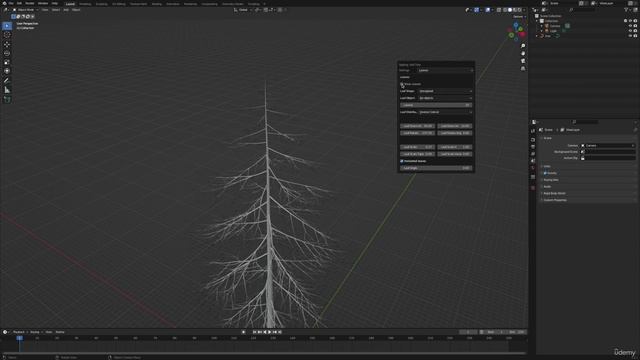
Task: Click the viewport pan hand icon
Action: pyautogui.click(x=523, y=53)
